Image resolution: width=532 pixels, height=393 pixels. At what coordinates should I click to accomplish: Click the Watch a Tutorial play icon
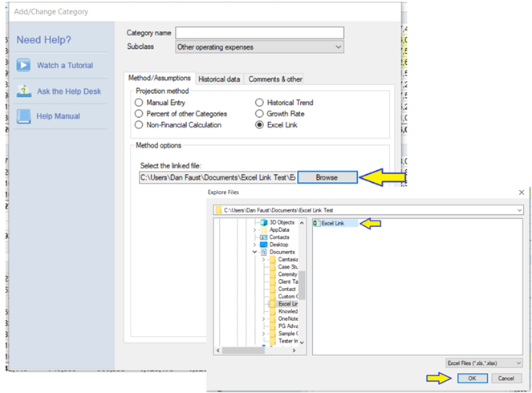(24, 66)
